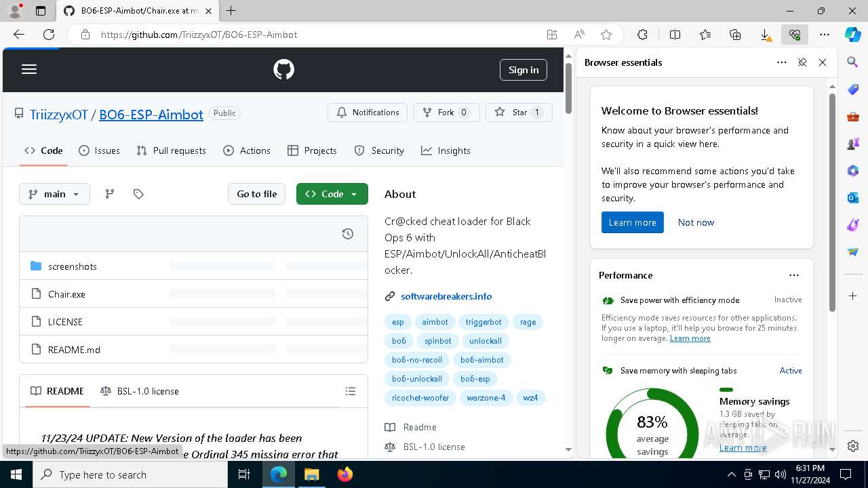Select BSL-1.0 license tab
Viewport: 868px width, 488px height.
tap(140, 391)
